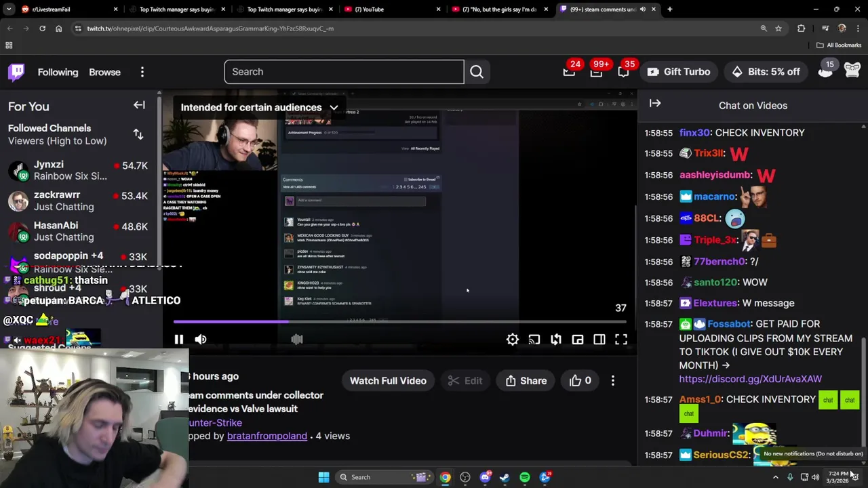Viewport: 868px width, 488px height.
Task: Open whispers icon with 35 badge
Action: coord(623,72)
